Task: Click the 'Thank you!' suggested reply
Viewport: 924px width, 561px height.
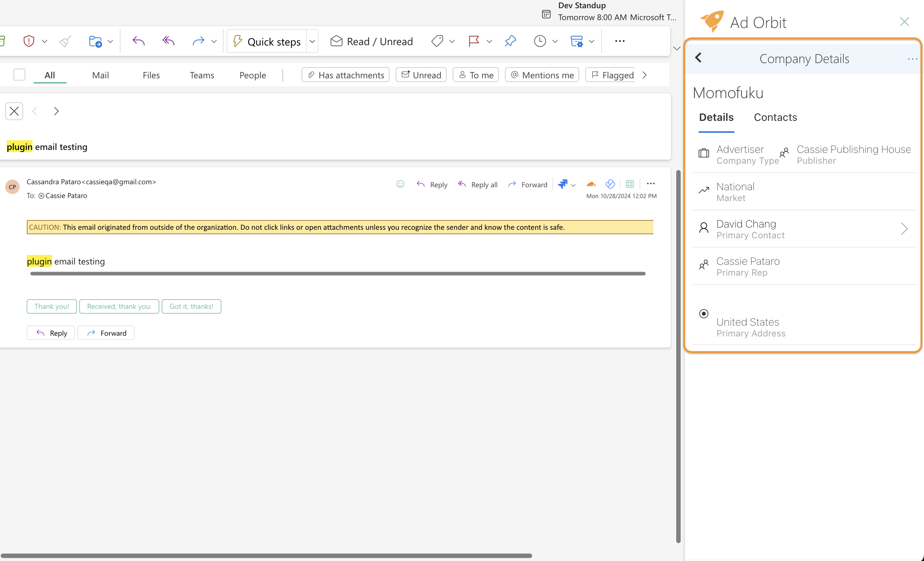Action: 52,306
